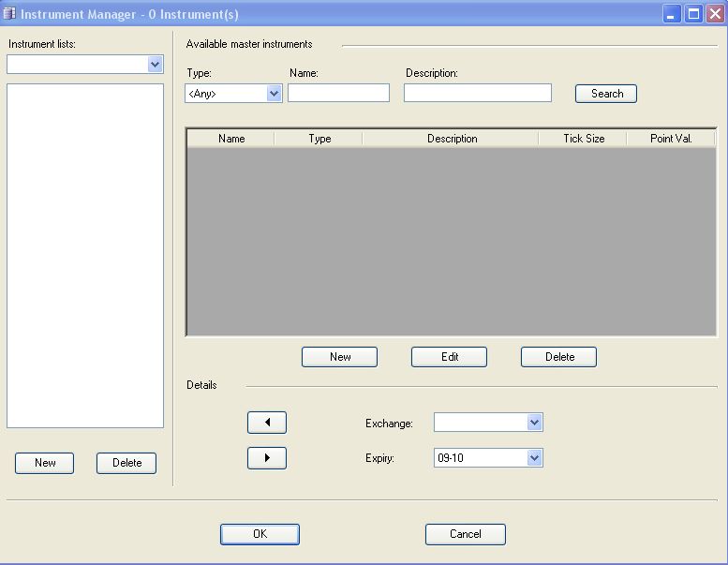The width and height of the screenshot is (728, 565).
Task: Click the Cancel button
Action: click(x=465, y=534)
